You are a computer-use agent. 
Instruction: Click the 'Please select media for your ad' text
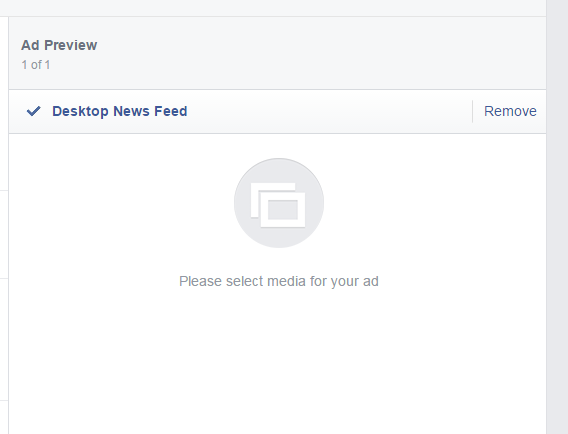279,281
